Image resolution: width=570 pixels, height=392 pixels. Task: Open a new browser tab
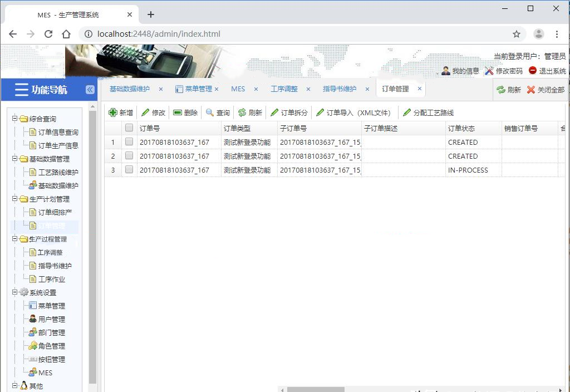pyautogui.click(x=151, y=14)
